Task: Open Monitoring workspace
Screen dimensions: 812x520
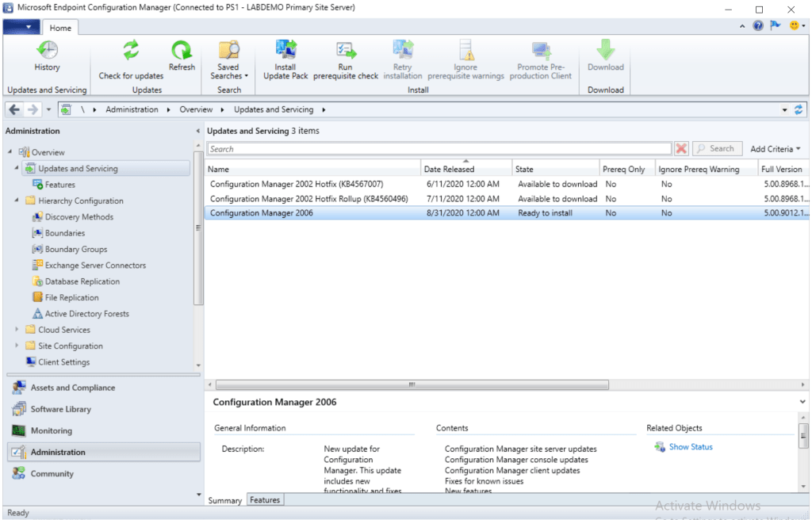Action: coord(51,430)
